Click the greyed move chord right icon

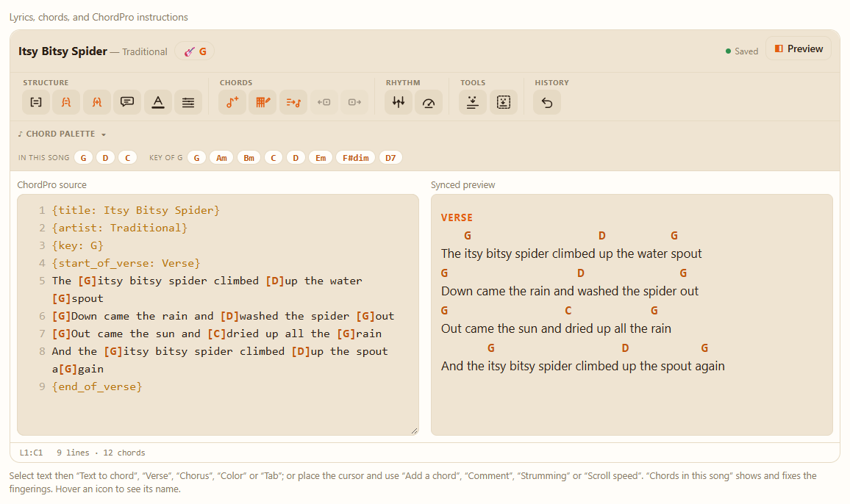354,102
